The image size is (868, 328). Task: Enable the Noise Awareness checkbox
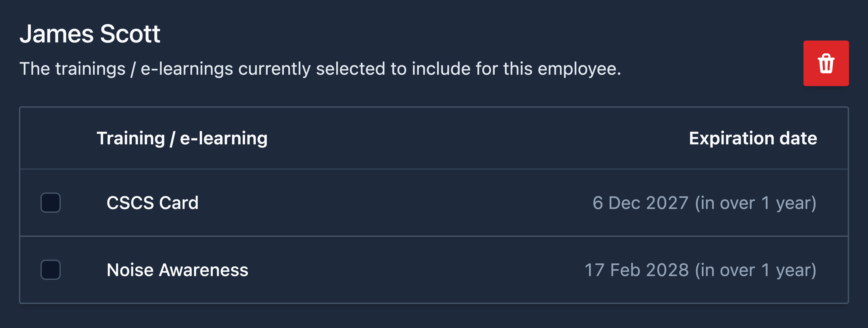point(51,270)
